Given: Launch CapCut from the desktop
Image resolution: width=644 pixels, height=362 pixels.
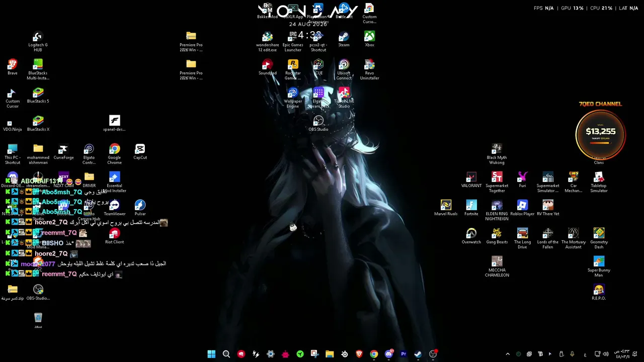Looking at the screenshot, I should coord(140,152).
